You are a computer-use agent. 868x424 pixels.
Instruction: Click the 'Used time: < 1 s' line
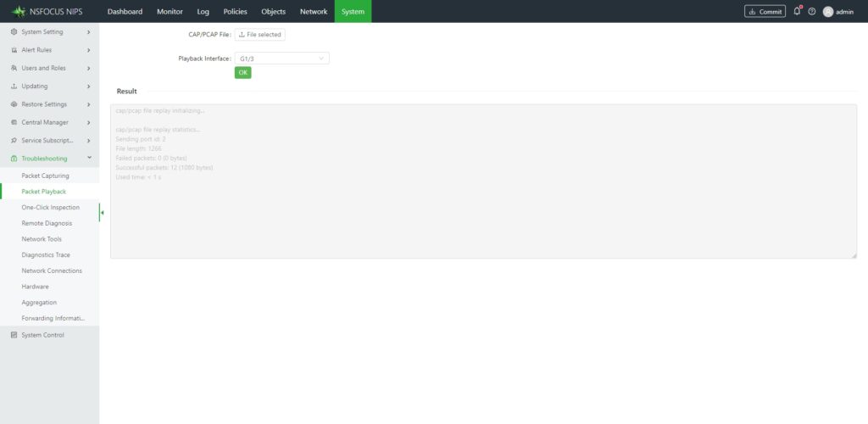tap(138, 177)
